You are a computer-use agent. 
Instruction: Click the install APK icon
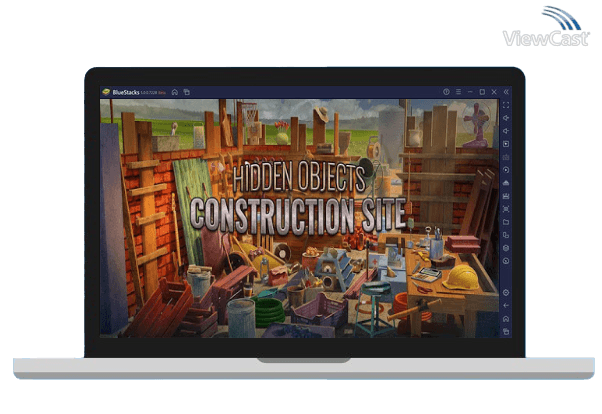(506, 183)
